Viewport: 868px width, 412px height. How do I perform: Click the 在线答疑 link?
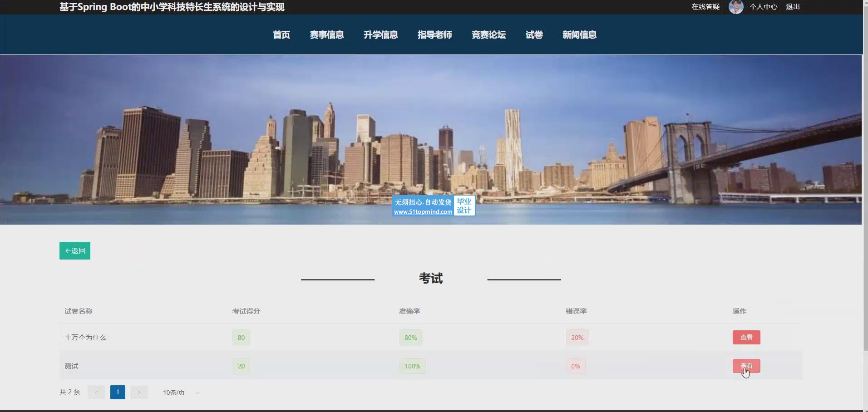[705, 7]
